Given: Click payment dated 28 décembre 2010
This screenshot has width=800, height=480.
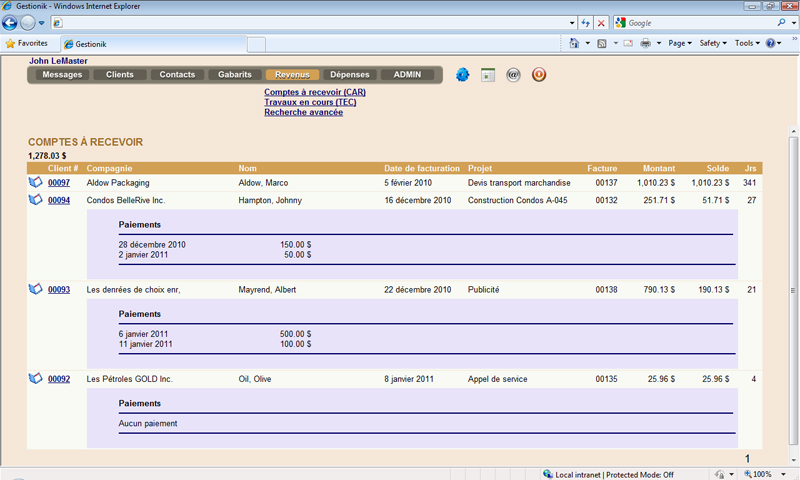Looking at the screenshot, I should pos(152,244).
